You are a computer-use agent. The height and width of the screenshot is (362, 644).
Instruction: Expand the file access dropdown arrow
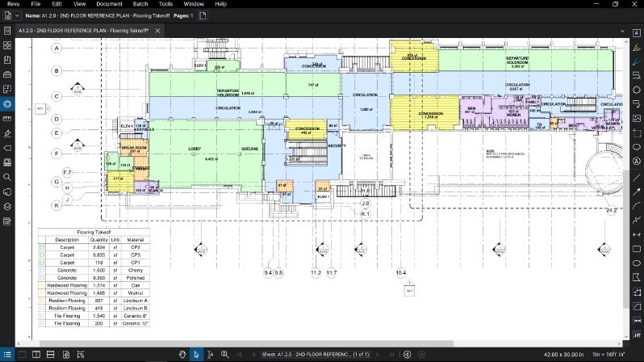(x=19, y=15)
